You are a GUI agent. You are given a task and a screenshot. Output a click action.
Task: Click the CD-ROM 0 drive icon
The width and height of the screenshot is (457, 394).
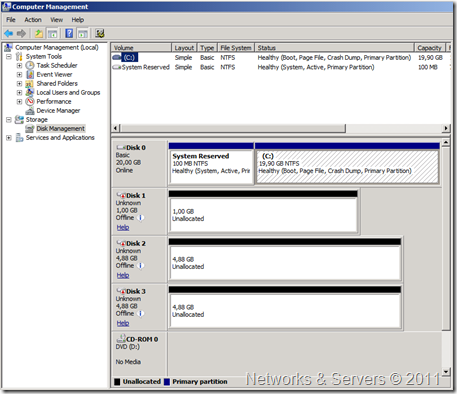pyautogui.click(x=121, y=339)
